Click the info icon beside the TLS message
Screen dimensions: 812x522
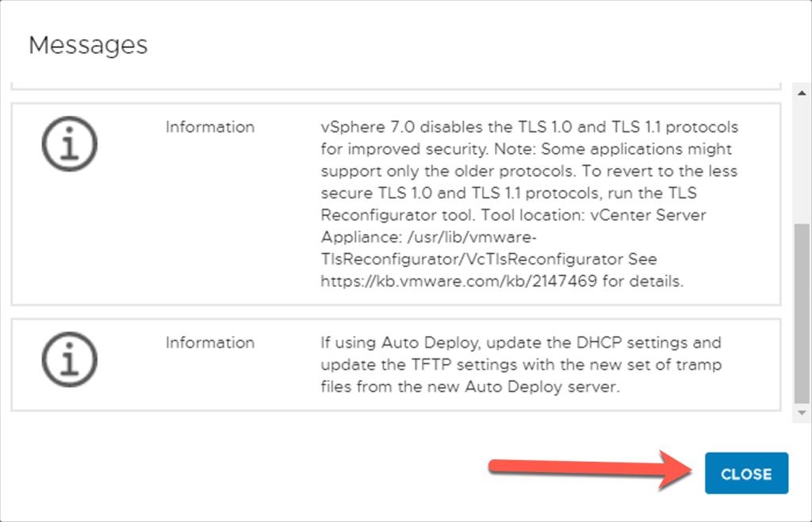point(67,143)
